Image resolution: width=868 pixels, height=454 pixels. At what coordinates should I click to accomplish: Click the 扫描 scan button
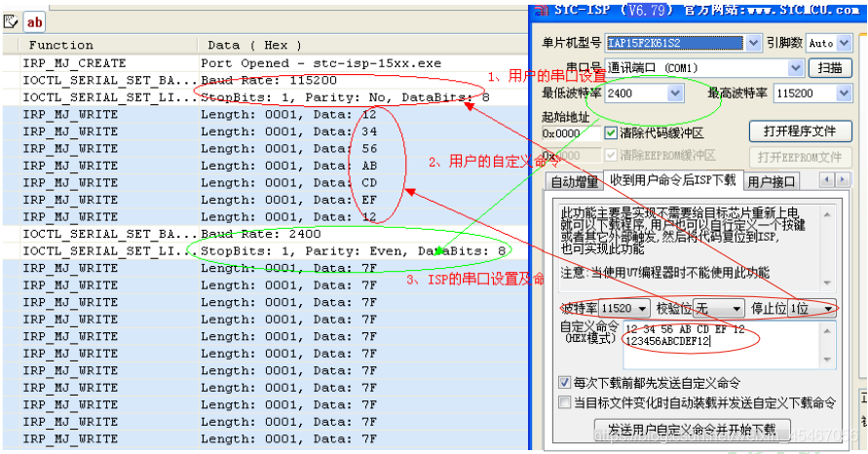tap(830, 68)
